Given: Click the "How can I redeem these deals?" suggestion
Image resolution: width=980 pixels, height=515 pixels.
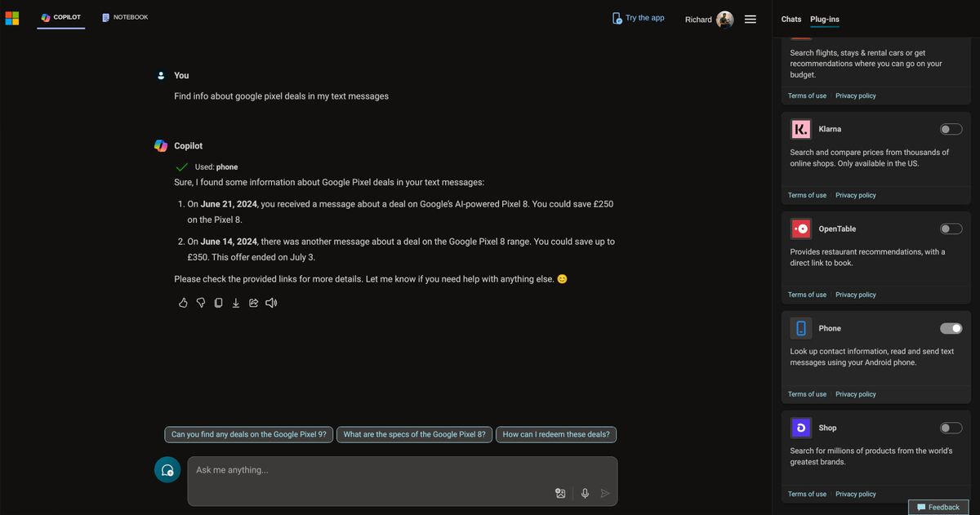Looking at the screenshot, I should point(556,434).
